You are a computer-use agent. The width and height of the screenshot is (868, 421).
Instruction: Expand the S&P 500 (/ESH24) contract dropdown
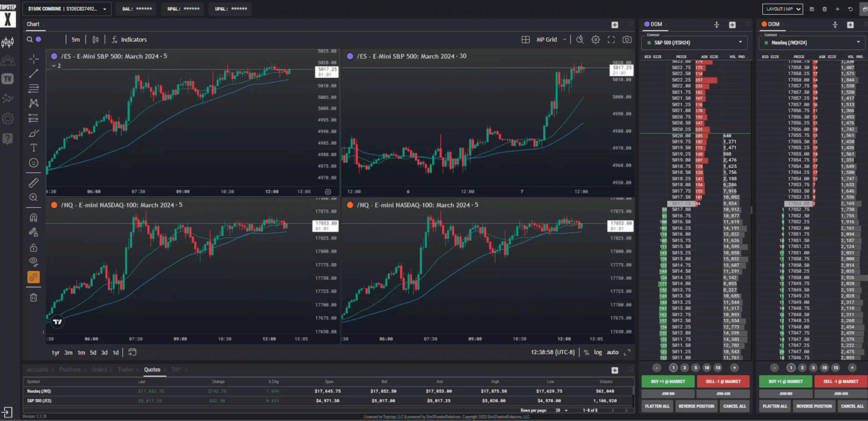coord(694,42)
